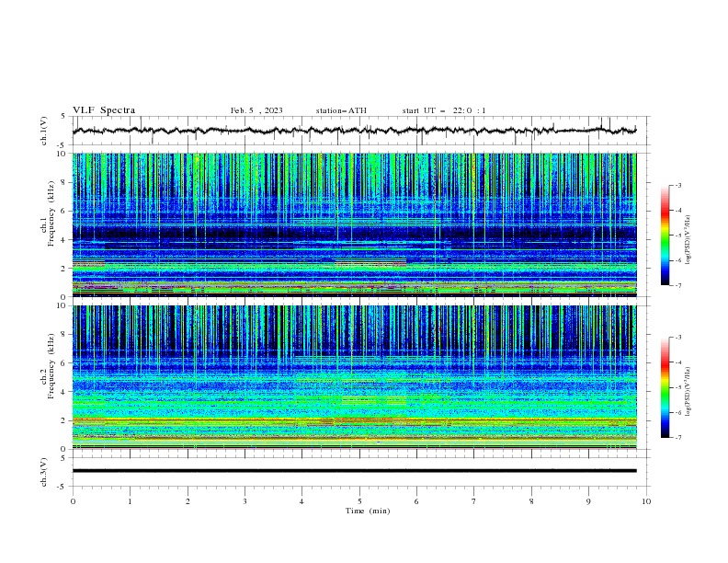The width and height of the screenshot is (728, 563).
Task: Click time axis tick label "5"
Action: click(359, 501)
